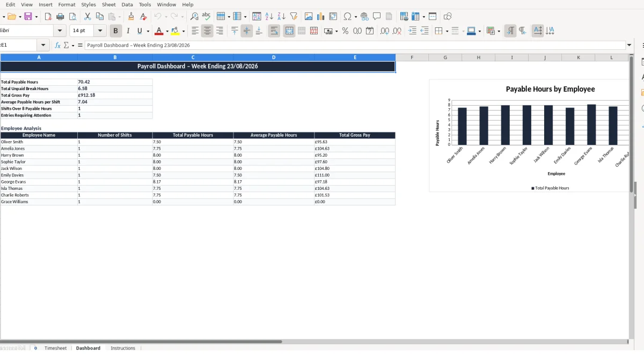Click the Print icon
Image resolution: width=644 pixels, height=362 pixels.
pos(60,17)
